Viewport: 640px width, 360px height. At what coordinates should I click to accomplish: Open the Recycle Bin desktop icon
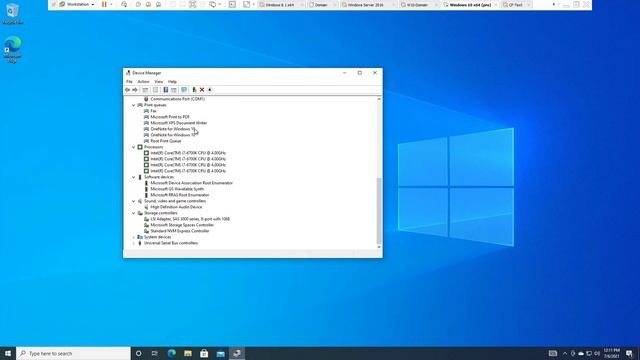tap(12, 13)
